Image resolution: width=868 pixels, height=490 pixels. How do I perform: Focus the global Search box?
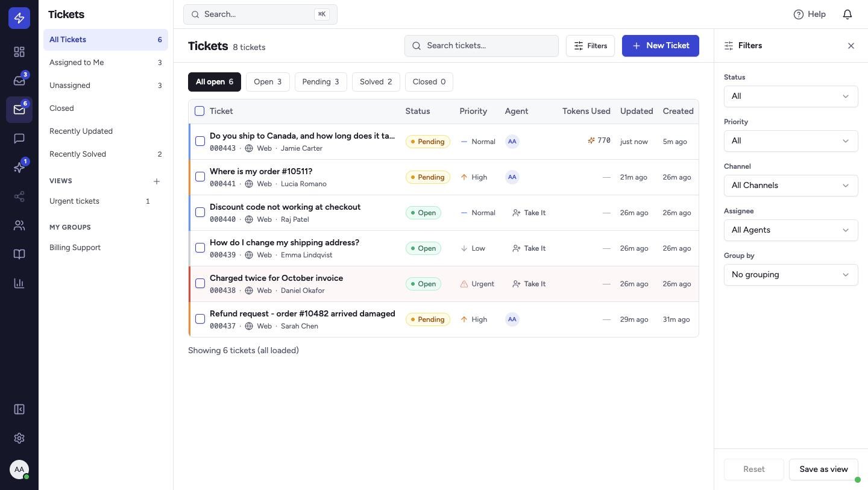[260, 14]
